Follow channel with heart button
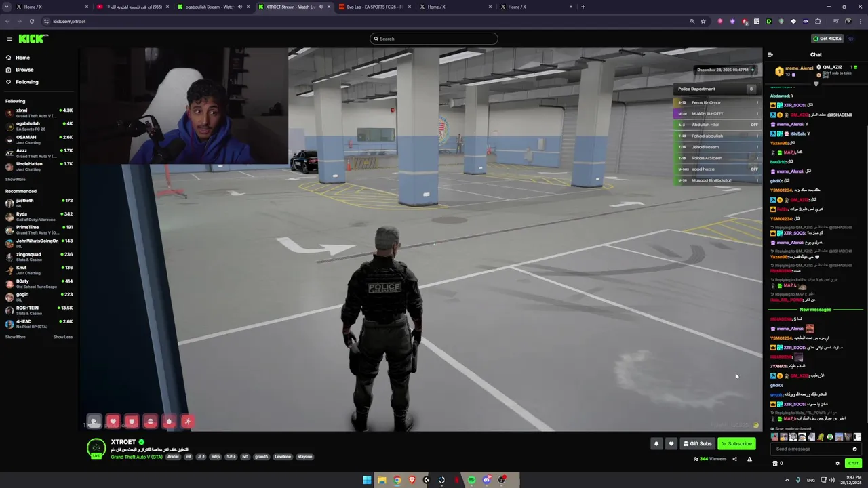This screenshot has height=488, width=868. click(671, 444)
